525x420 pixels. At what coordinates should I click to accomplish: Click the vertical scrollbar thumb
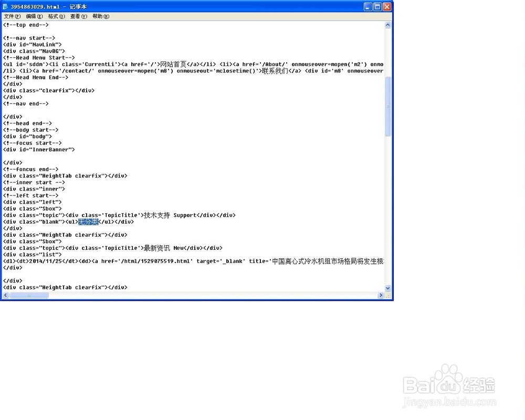coord(388,107)
